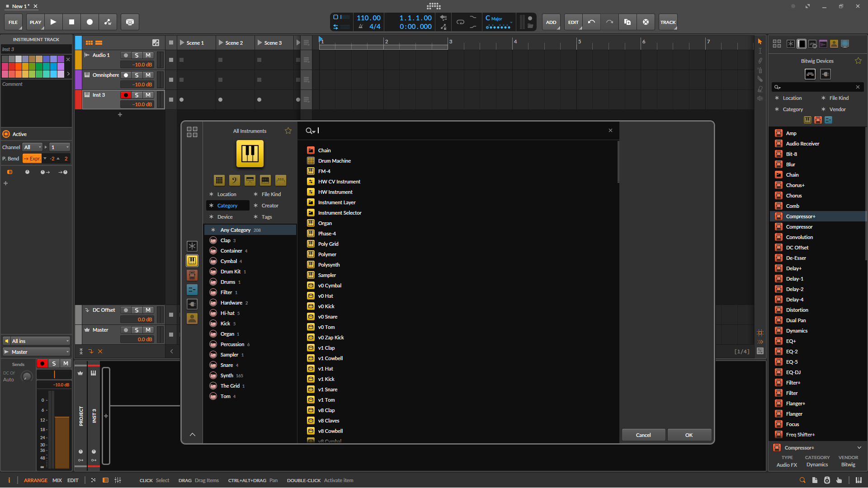Solo the Omnisphere track
The image size is (868, 488).
(137, 75)
